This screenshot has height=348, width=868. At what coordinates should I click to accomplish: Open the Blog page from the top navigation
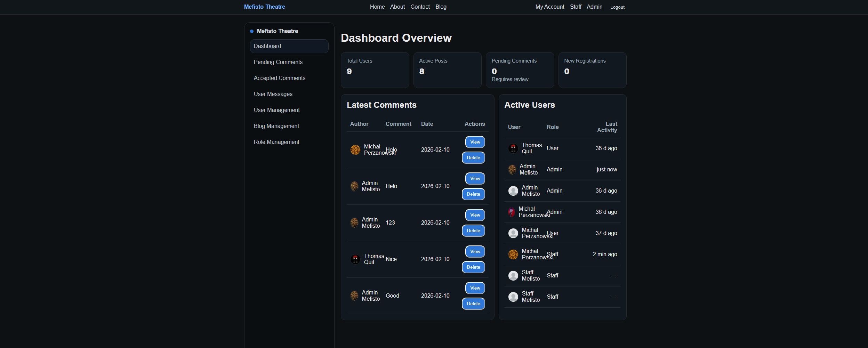(440, 7)
